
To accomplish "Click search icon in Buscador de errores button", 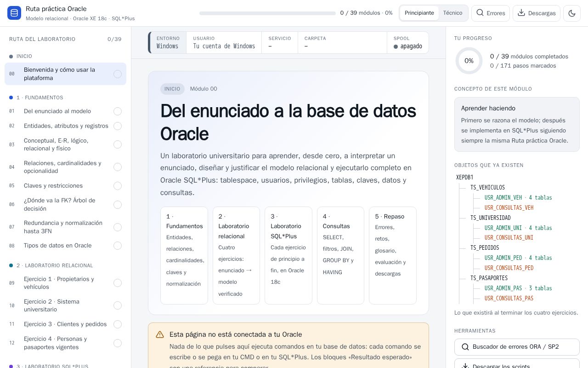I will click(465, 347).
